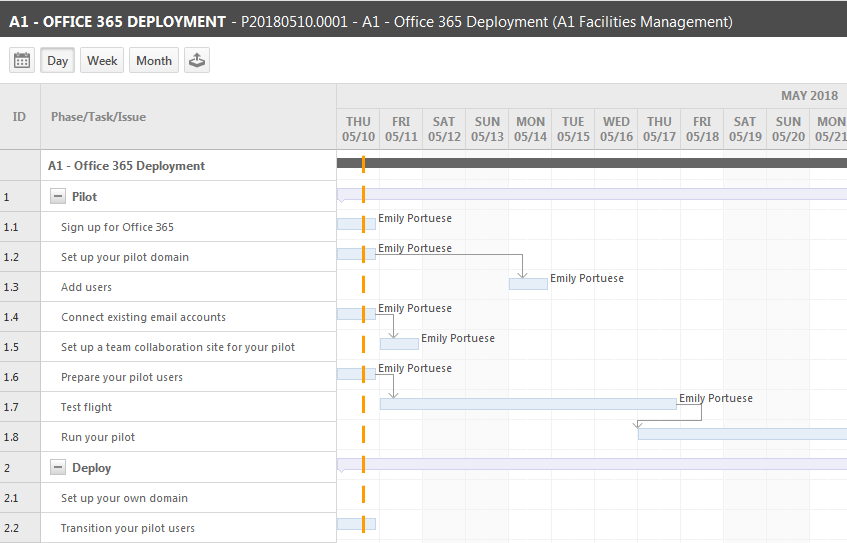Screen dimensions: 847x543
Task: Open the calendar date picker icon
Action: click(22, 60)
